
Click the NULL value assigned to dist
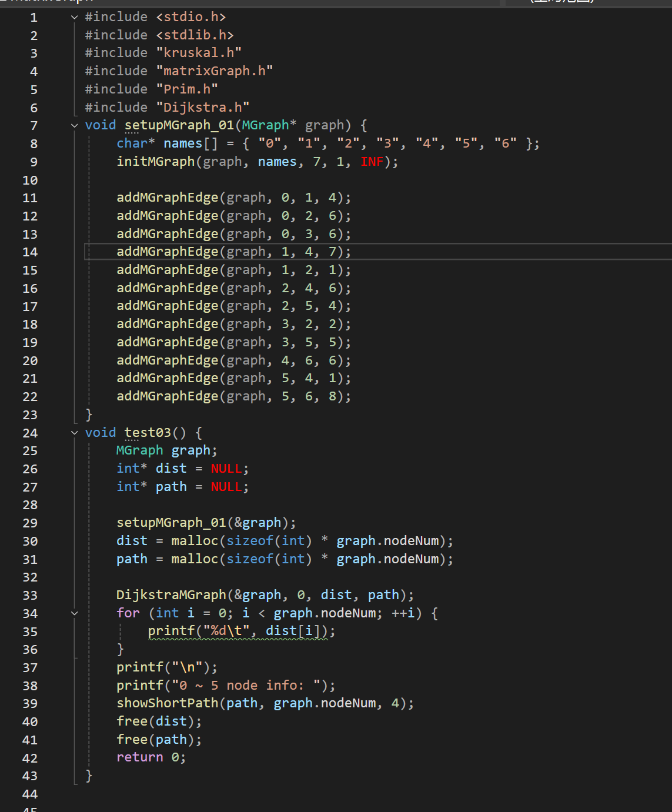pos(226,469)
